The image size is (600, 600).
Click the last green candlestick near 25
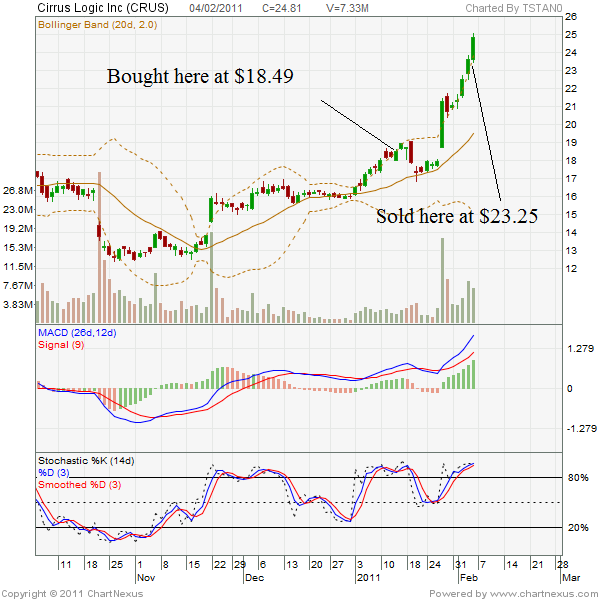coord(473,48)
